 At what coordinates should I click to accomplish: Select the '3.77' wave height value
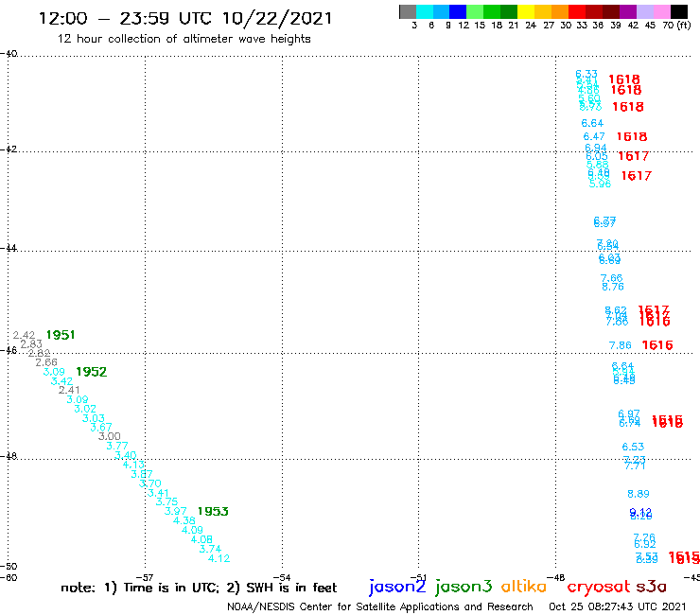pyautogui.click(x=117, y=446)
